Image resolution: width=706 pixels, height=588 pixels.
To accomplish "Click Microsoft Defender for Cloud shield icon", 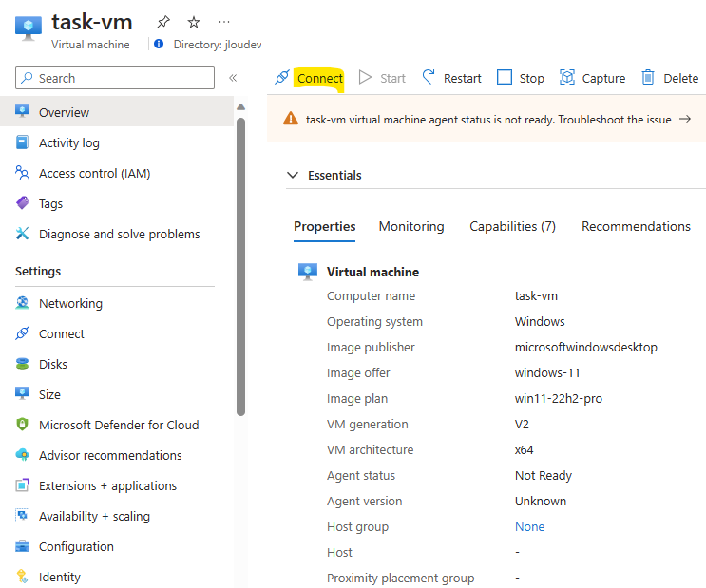I will (x=22, y=424).
